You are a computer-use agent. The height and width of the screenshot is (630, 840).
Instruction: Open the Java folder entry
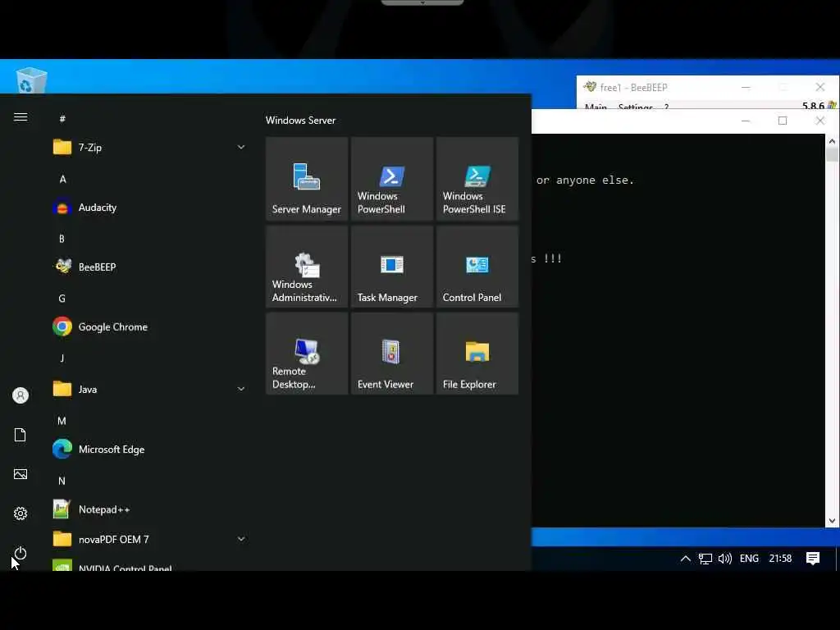pyautogui.click(x=150, y=389)
